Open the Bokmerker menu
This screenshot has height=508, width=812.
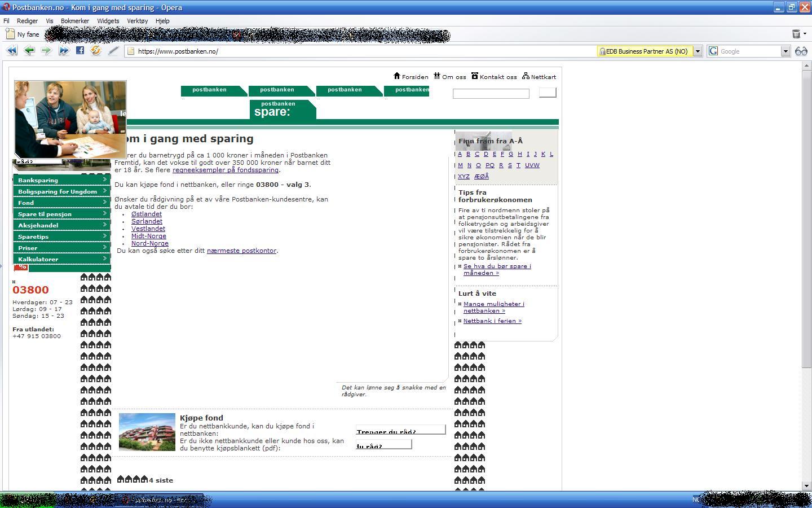coord(75,21)
